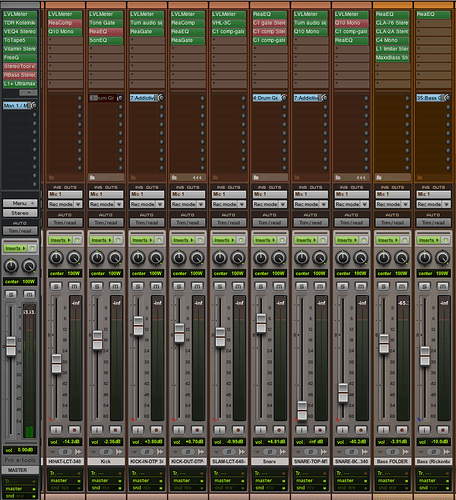Open the VHL-3C insert on SLAM-LCT-640
This screenshot has width=456, height=500.
point(229,23)
